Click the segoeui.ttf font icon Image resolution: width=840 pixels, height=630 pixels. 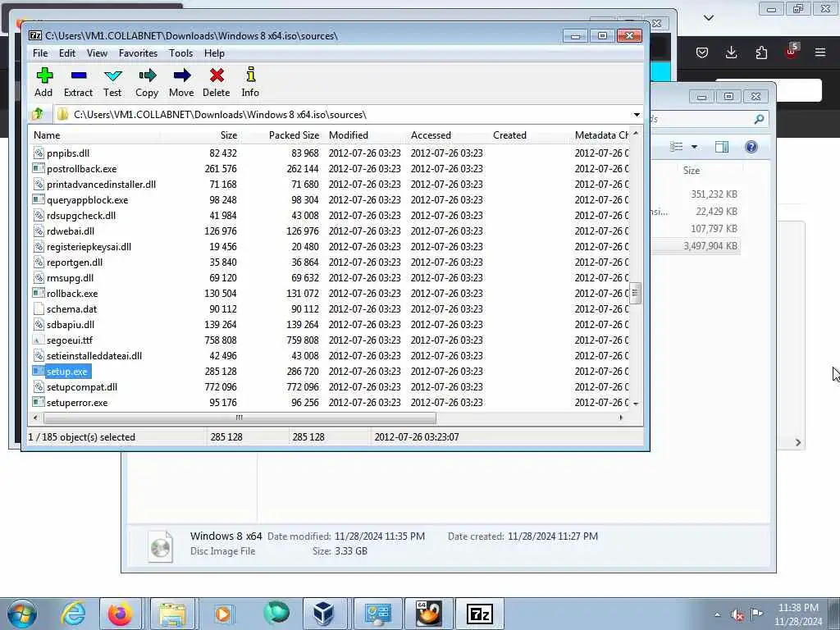tap(38, 340)
